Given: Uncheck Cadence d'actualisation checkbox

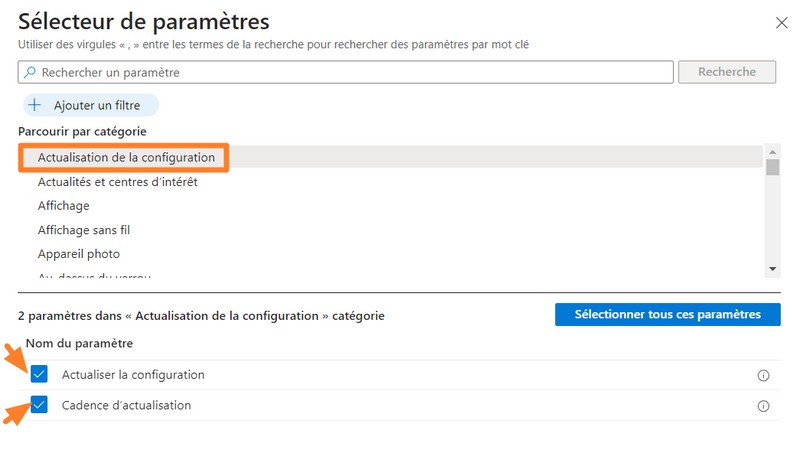Looking at the screenshot, I should click(40, 405).
